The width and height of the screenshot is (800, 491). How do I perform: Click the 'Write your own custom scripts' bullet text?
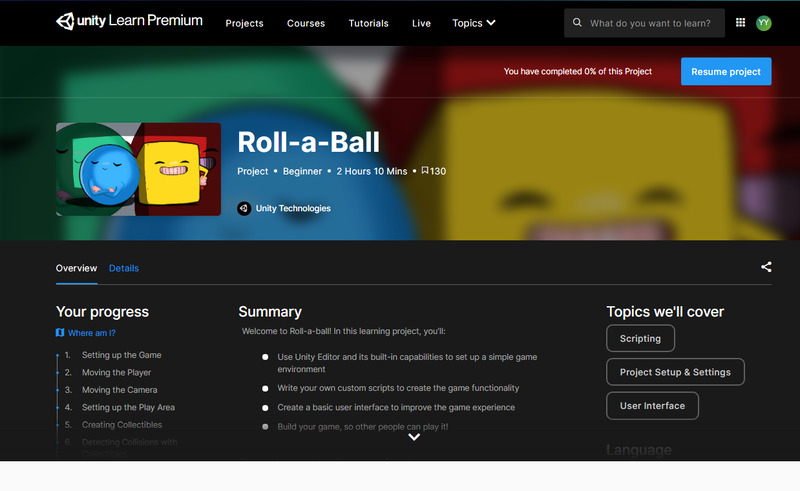click(x=398, y=388)
